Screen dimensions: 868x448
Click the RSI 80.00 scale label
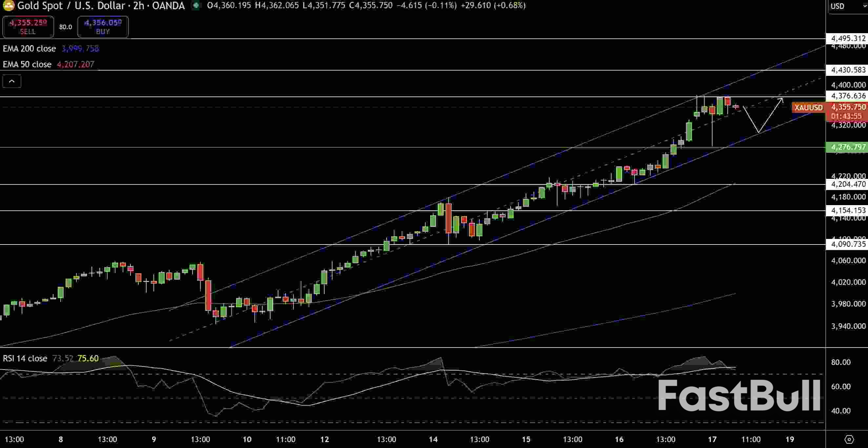coord(841,362)
